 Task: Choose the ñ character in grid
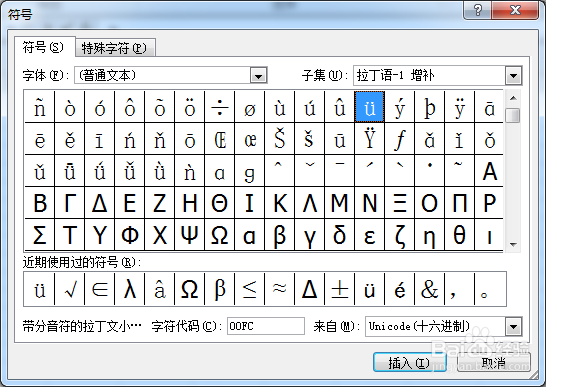point(40,107)
